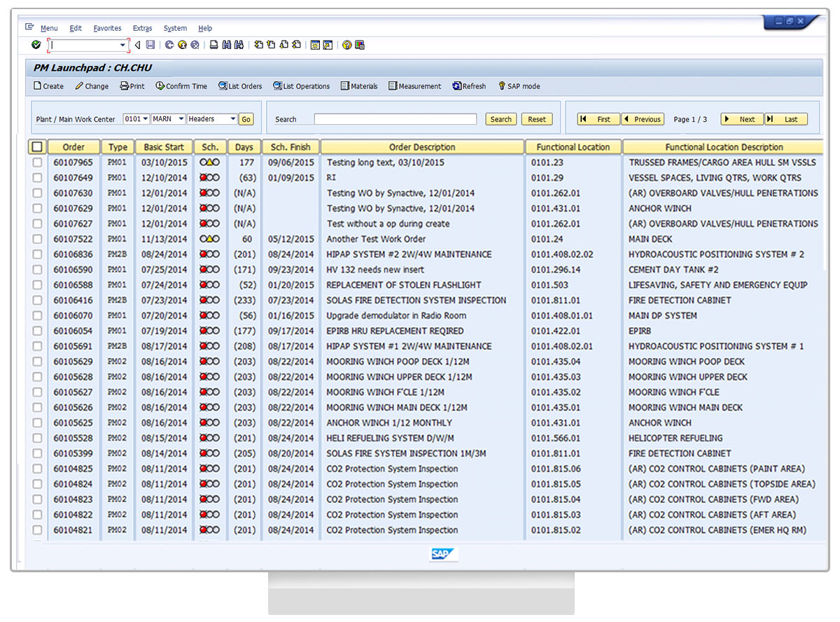Click the Refresh toolbar button

pyautogui.click(x=469, y=86)
